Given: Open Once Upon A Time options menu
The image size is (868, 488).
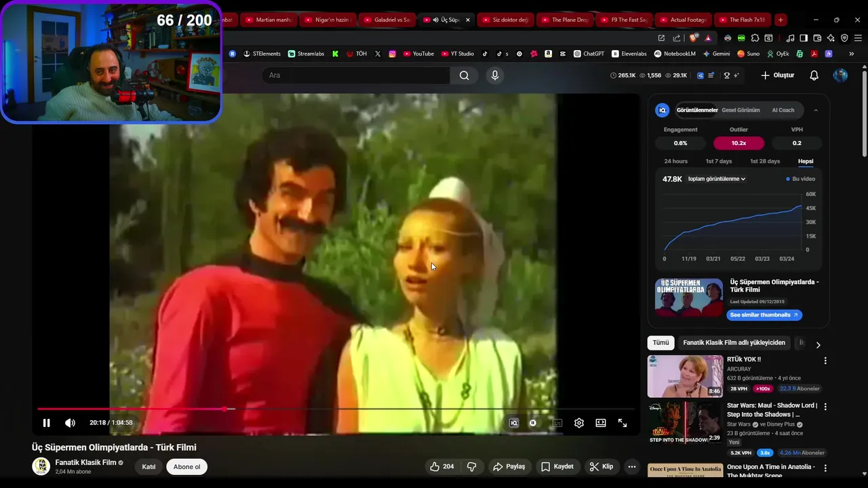Looking at the screenshot, I should point(825,468).
